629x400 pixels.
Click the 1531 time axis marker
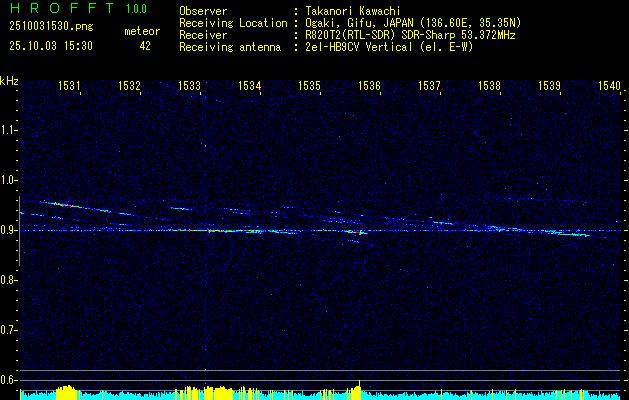click(69, 85)
